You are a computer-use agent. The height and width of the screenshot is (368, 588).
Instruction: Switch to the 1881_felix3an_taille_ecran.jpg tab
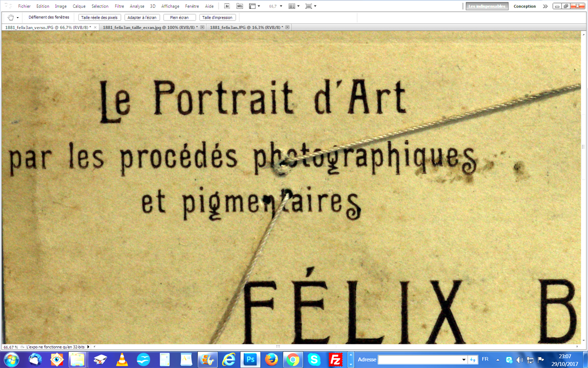tap(150, 27)
